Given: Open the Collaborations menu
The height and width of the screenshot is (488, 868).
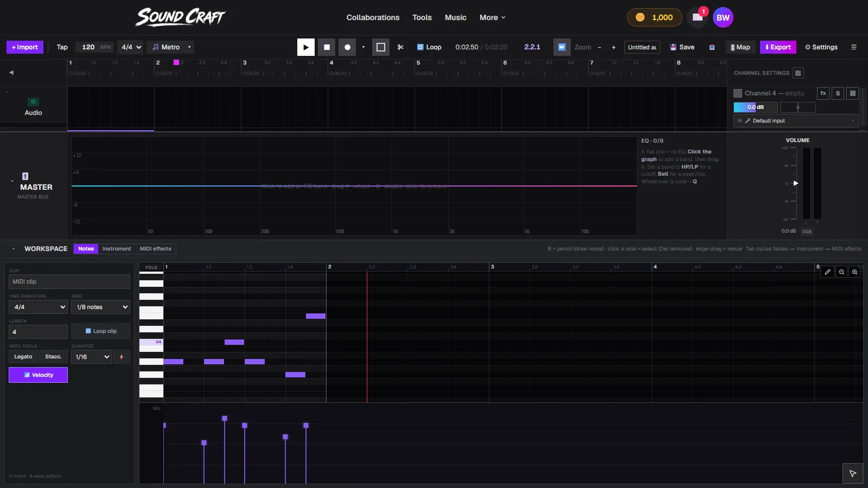Looking at the screenshot, I should coord(373,17).
